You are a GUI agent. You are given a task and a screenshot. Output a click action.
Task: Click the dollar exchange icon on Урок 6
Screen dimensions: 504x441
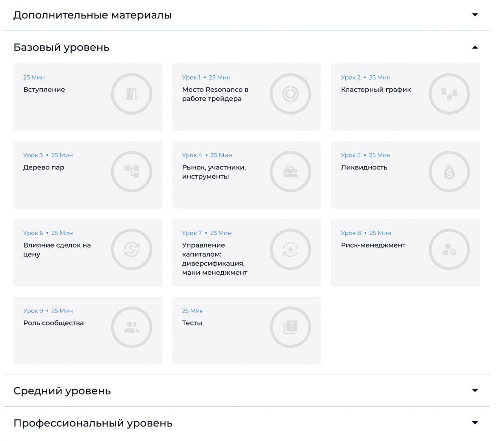132,249
